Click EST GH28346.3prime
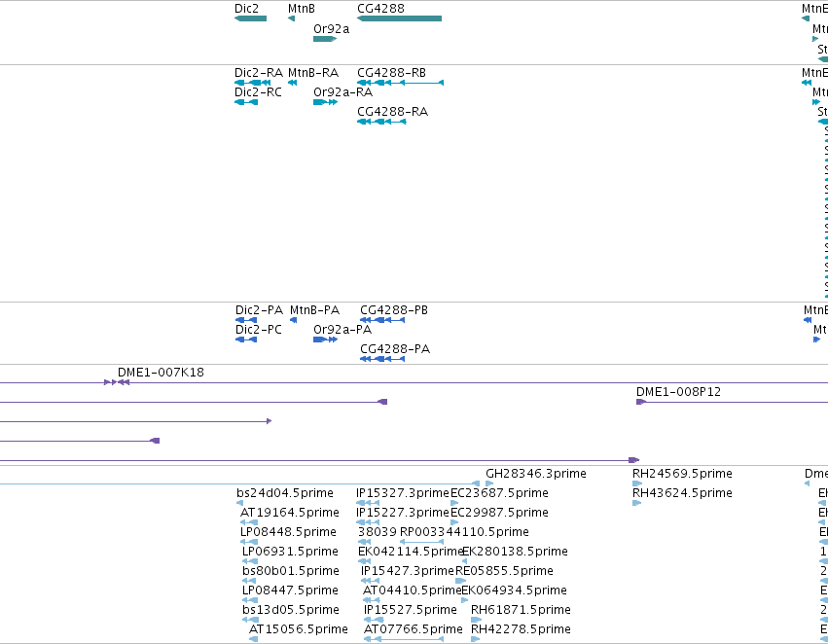 click(x=536, y=474)
